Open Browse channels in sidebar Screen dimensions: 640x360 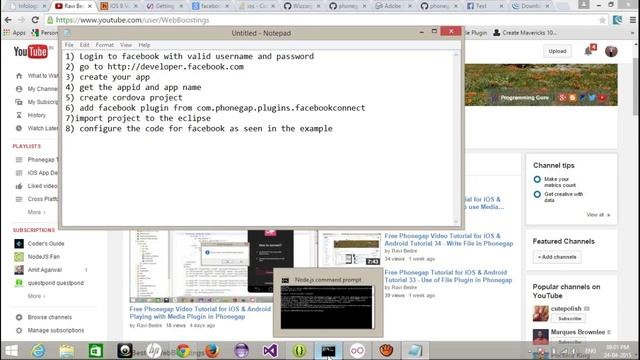pos(49,317)
